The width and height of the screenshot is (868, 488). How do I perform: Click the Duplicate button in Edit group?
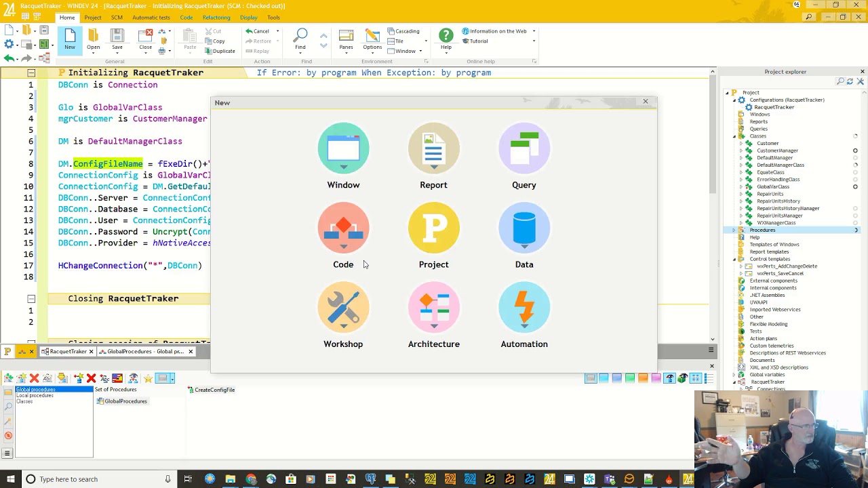click(220, 51)
